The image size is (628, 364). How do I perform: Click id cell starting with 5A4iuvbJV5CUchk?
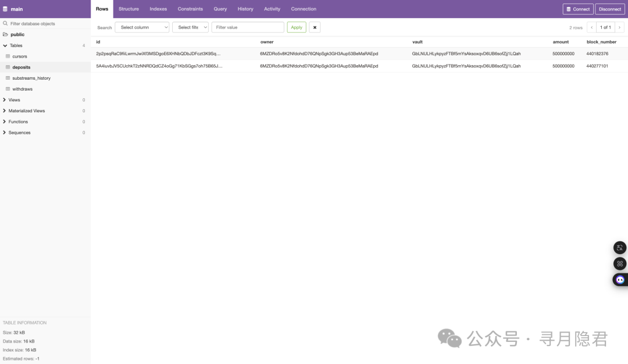point(159,66)
